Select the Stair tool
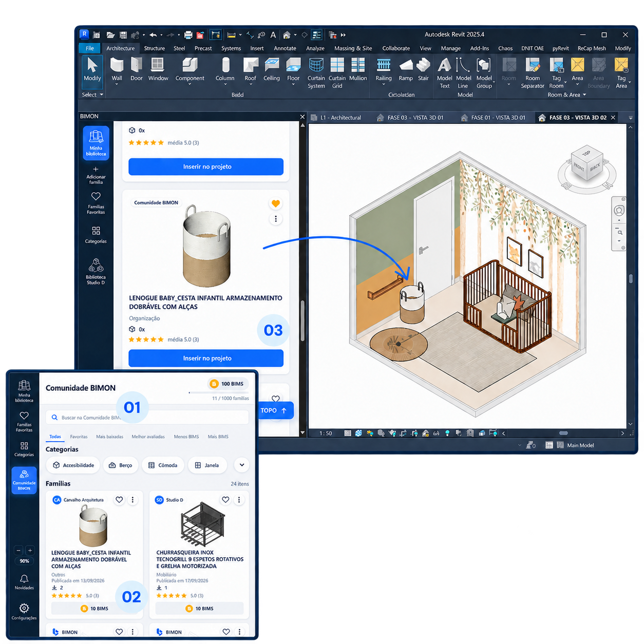This screenshot has height=644, width=644. pos(423,69)
